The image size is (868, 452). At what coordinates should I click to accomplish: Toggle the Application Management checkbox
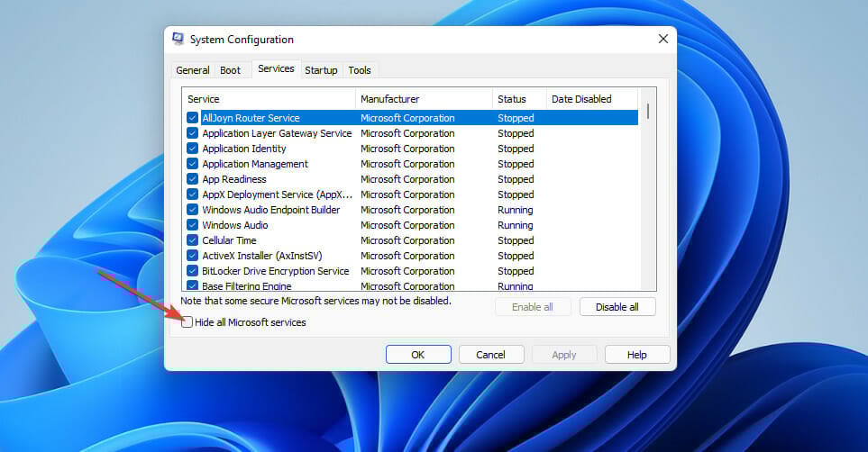coord(192,164)
